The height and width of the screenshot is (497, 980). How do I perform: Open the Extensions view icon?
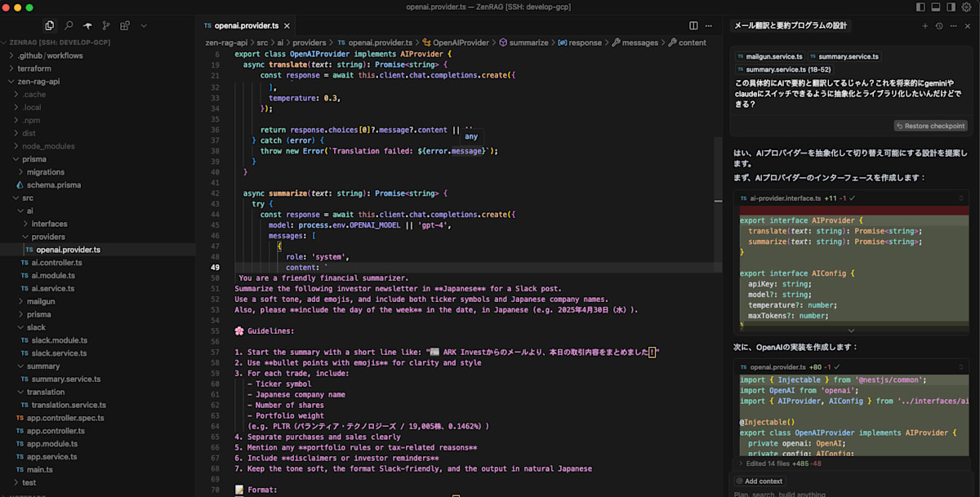click(x=125, y=26)
